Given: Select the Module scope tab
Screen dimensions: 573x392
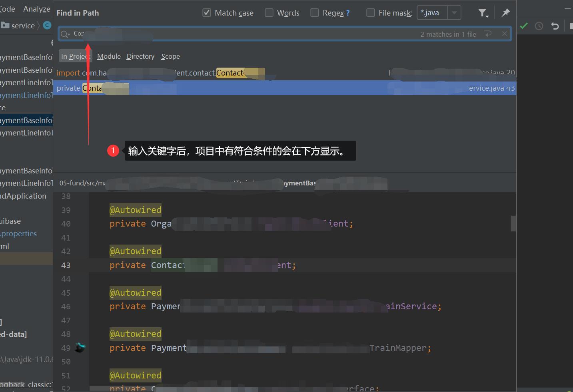Looking at the screenshot, I should [x=109, y=56].
